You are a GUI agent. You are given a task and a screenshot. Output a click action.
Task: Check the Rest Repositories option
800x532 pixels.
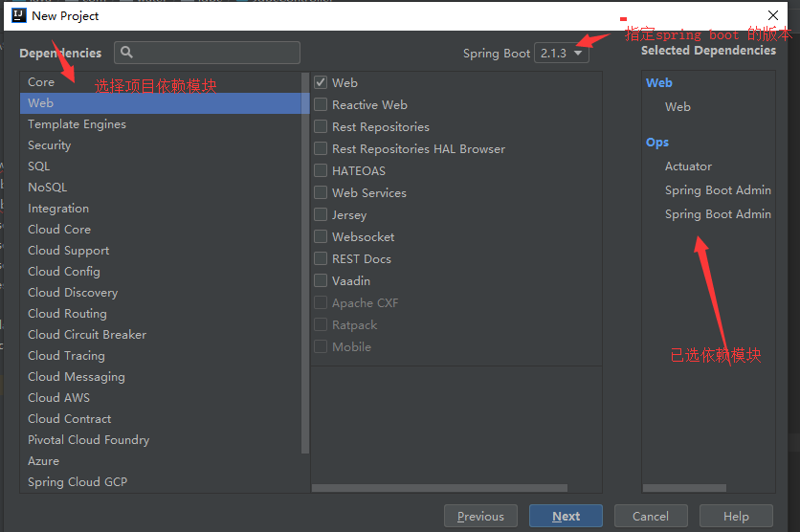tap(321, 126)
